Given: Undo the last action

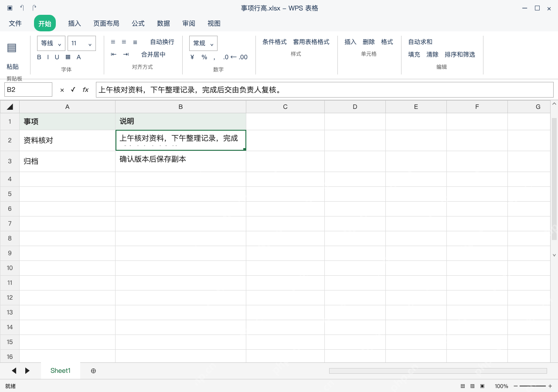Looking at the screenshot, I should tap(22, 8).
